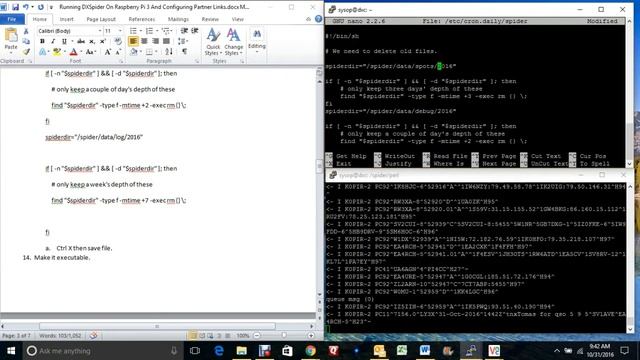Click the Decrease Indent icon
This screenshot has width=640, height=360.
click(x=184, y=31)
